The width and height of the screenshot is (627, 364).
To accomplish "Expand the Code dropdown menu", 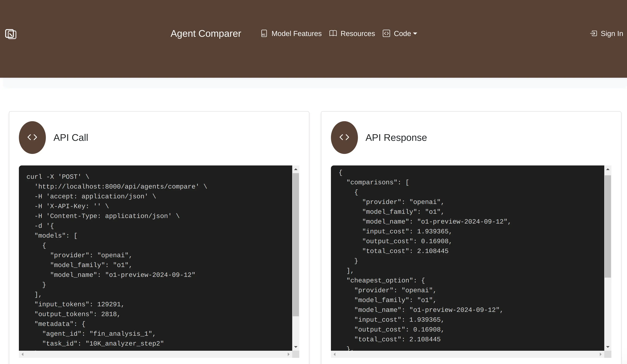I will click(405, 33).
